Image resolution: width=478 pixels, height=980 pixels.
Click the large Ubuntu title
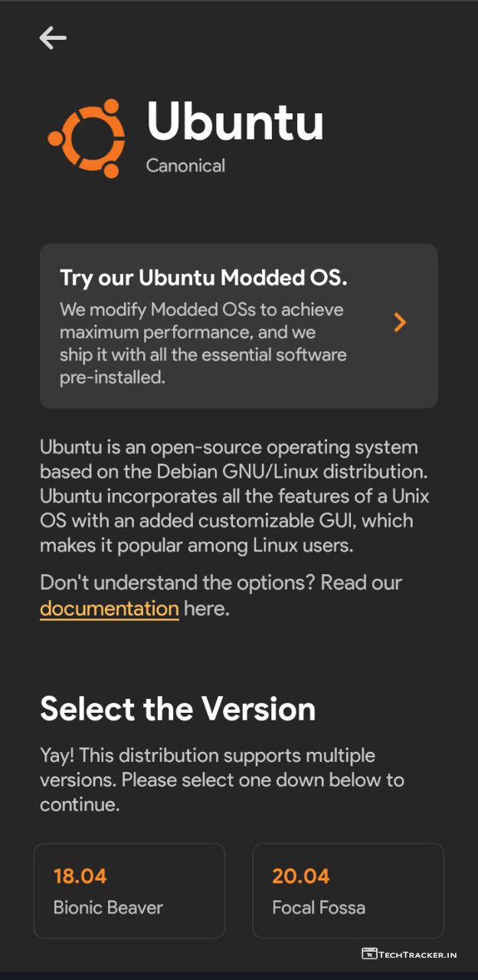pyautogui.click(x=235, y=122)
